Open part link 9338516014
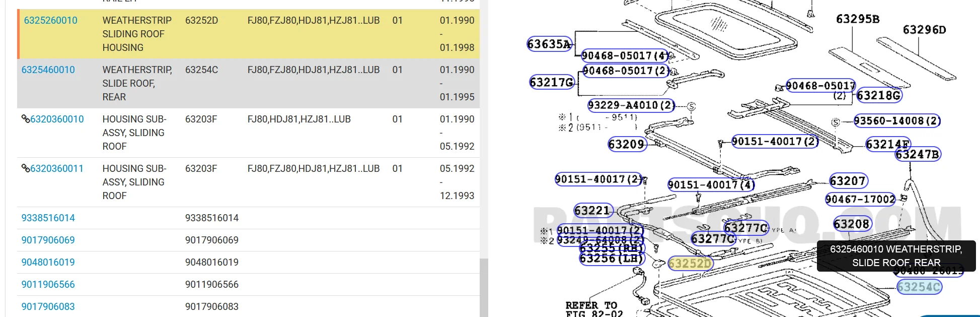Image resolution: width=980 pixels, height=317 pixels. [48, 218]
